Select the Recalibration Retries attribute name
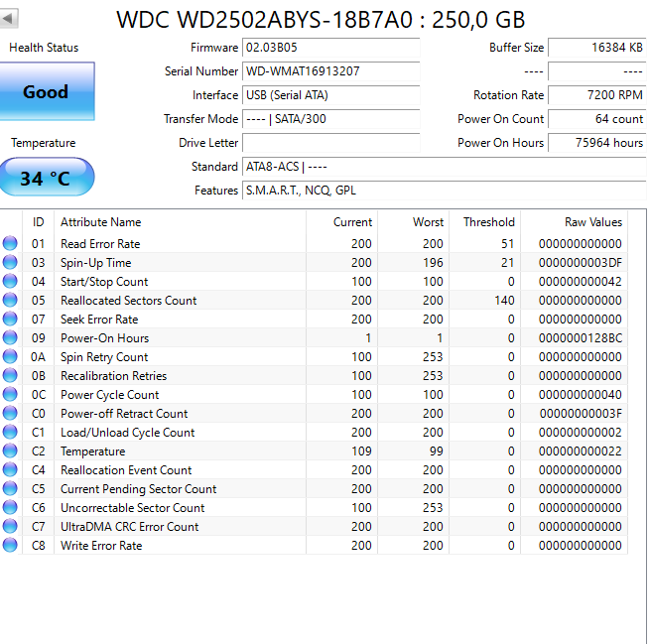Image resolution: width=650 pixels, height=644 pixels. tap(113, 376)
